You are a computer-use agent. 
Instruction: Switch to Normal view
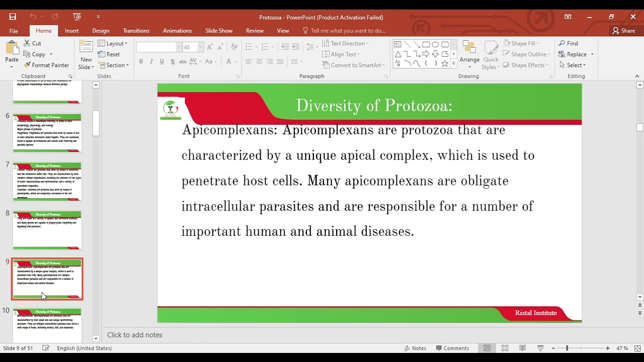(x=487, y=348)
